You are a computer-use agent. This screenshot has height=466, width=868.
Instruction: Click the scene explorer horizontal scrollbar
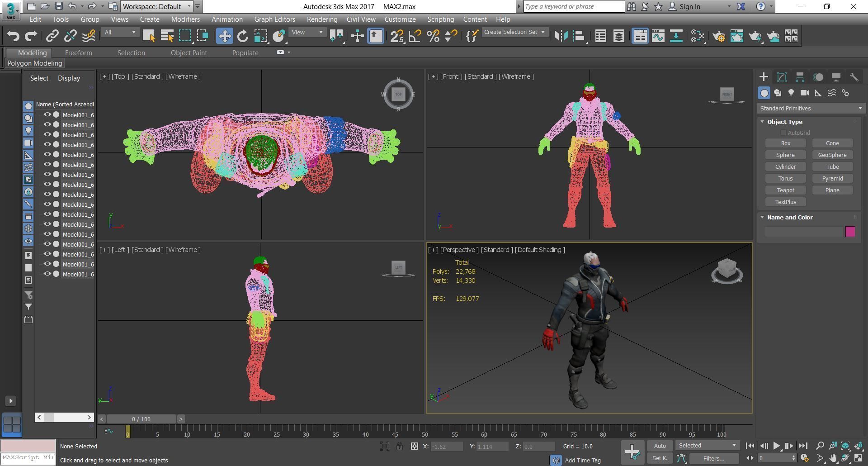pos(64,417)
